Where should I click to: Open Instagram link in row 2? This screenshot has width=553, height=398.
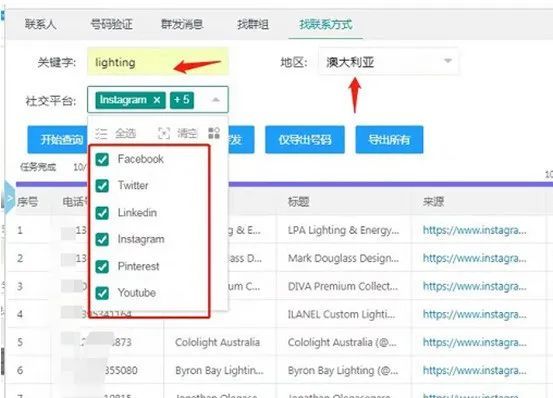click(474, 258)
